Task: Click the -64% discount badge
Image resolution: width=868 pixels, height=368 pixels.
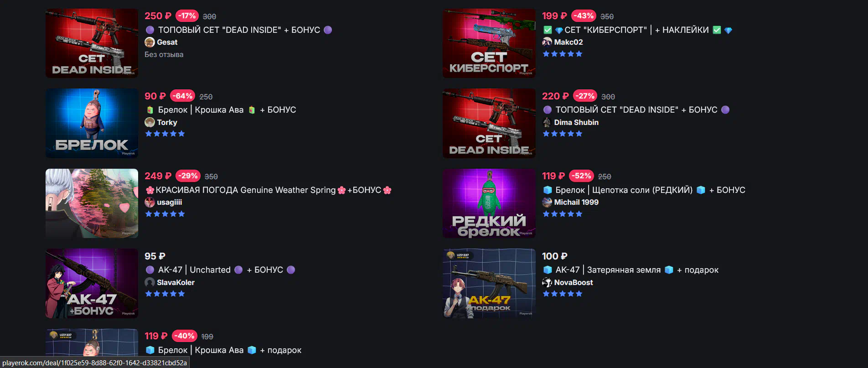Action: [x=183, y=96]
